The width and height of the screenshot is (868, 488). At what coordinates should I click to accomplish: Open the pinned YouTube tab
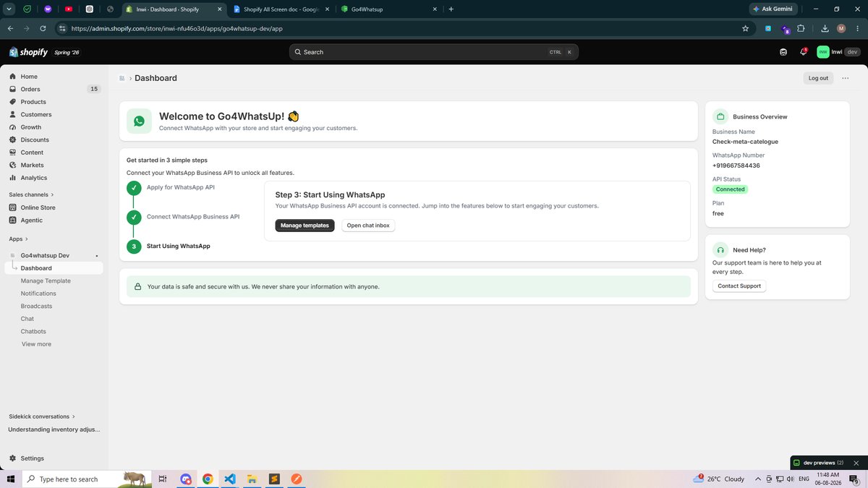pyautogui.click(x=69, y=9)
